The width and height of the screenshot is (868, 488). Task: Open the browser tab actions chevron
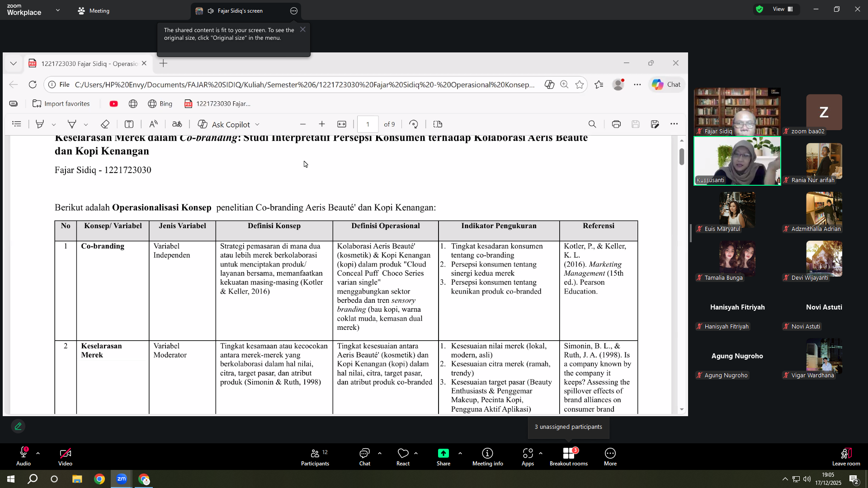click(13, 63)
